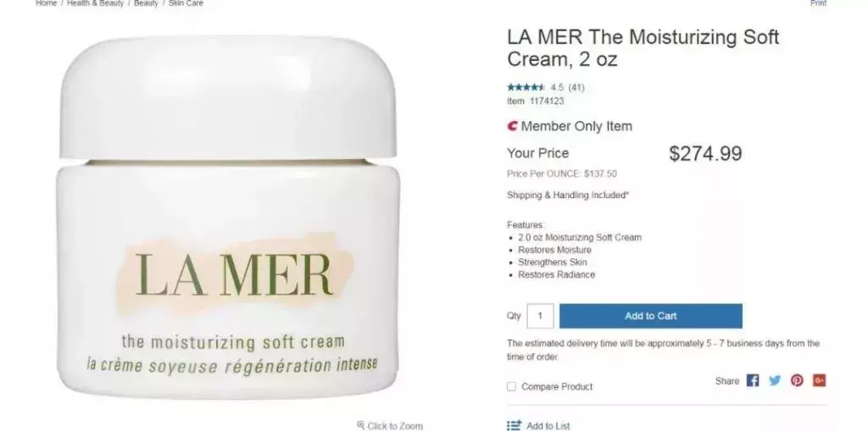Open the Skin Care breadcrumb category
This screenshot has height=431, width=868.
point(186,3)
